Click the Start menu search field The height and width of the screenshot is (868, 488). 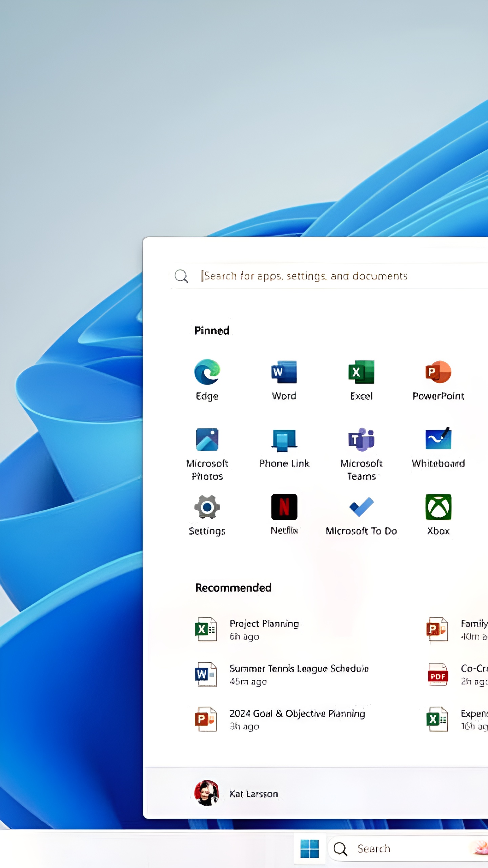[329, 276]
